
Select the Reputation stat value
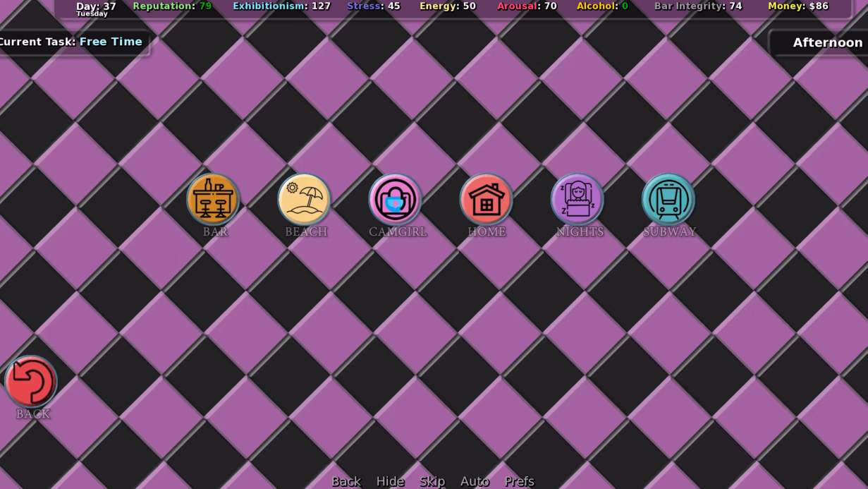[x=204, y=6]
